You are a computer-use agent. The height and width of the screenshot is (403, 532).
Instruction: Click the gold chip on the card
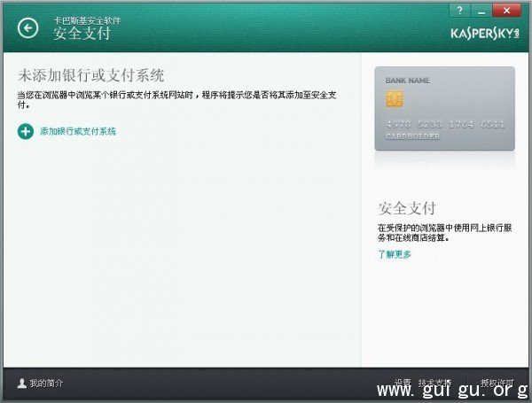[395, 98]
